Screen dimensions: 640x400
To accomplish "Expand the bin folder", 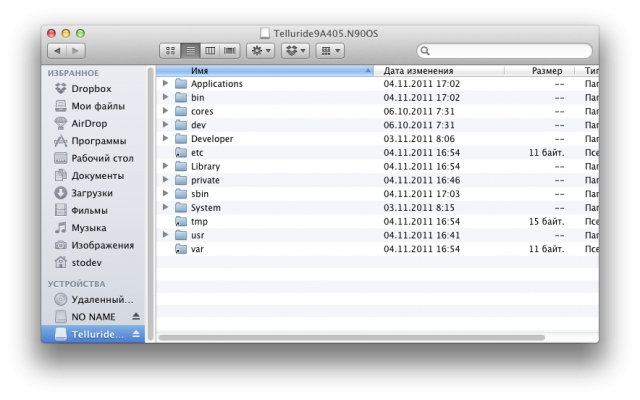I will [165, 97].
